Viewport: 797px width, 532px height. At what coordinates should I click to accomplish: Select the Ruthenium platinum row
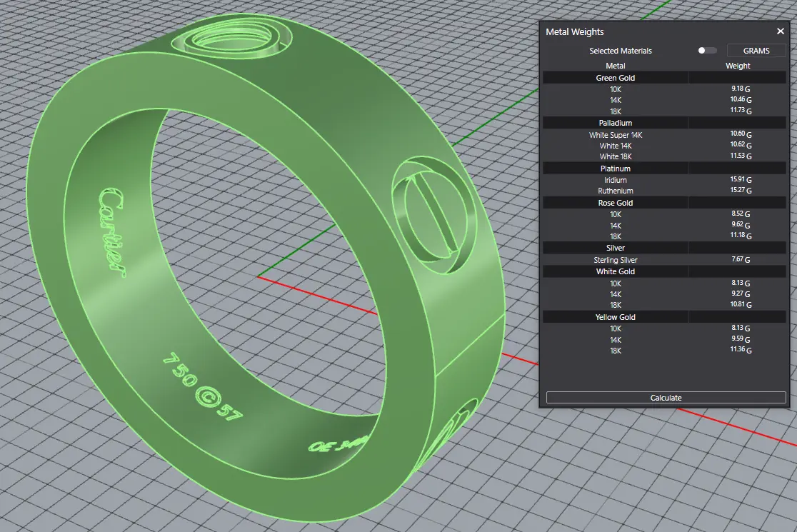point(664,191)
